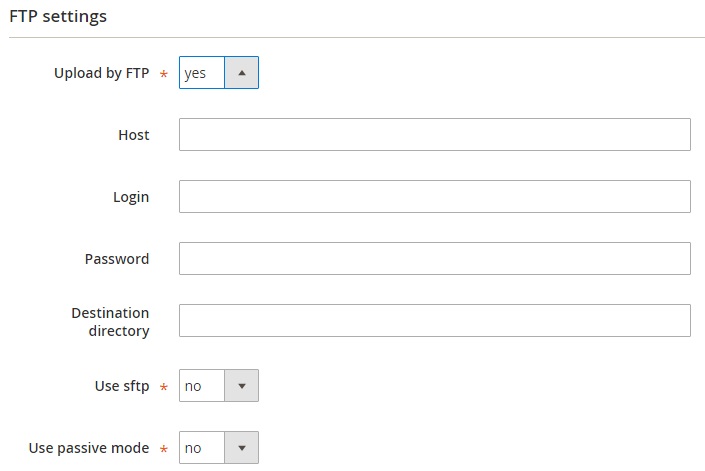
Task: Click the required asterisk beside Use sftp
Action: [x=164, y=387]
